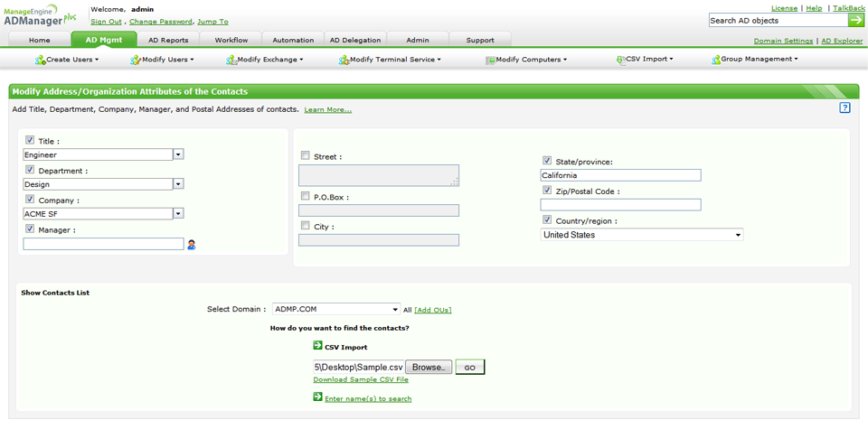Click the green search arrow icon
This screenshot has width=868, height=429.
coord(855,20)
